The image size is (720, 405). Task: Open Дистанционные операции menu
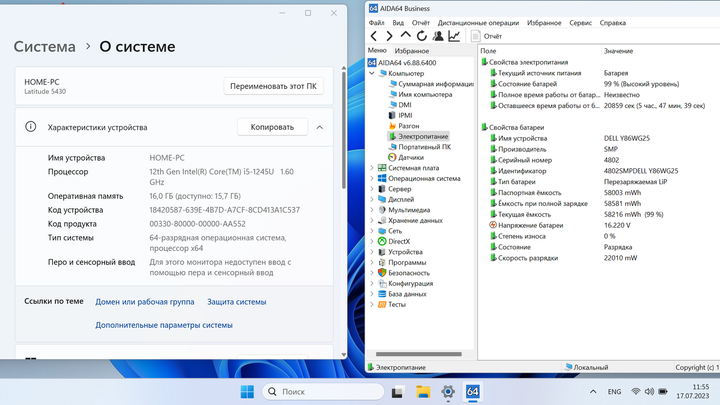coord(478,22)
